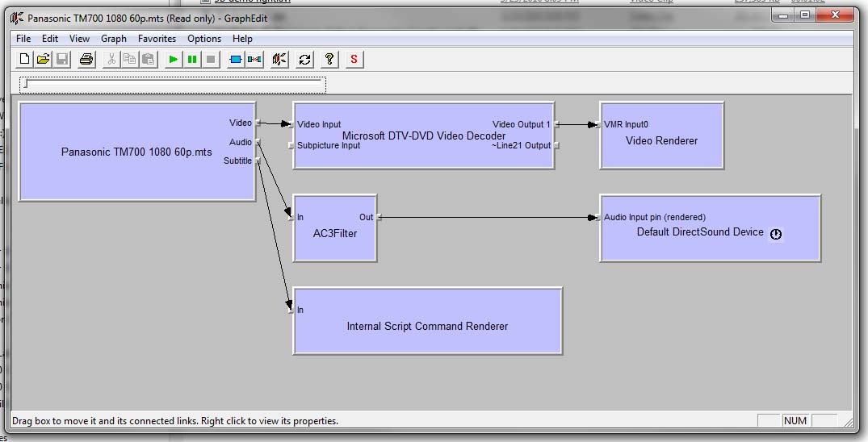Click the Subpicture Input pin
Screen dimensions: 868x442
point(291,145)
